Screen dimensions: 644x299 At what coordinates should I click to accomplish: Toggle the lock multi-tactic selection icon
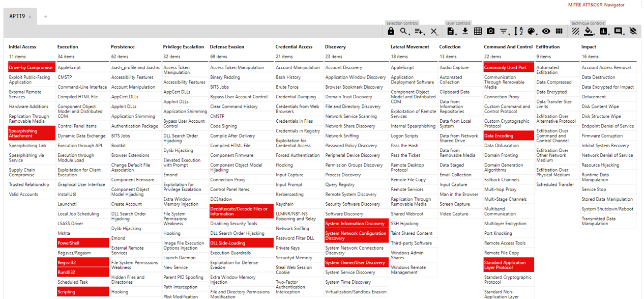coord(391,32)
